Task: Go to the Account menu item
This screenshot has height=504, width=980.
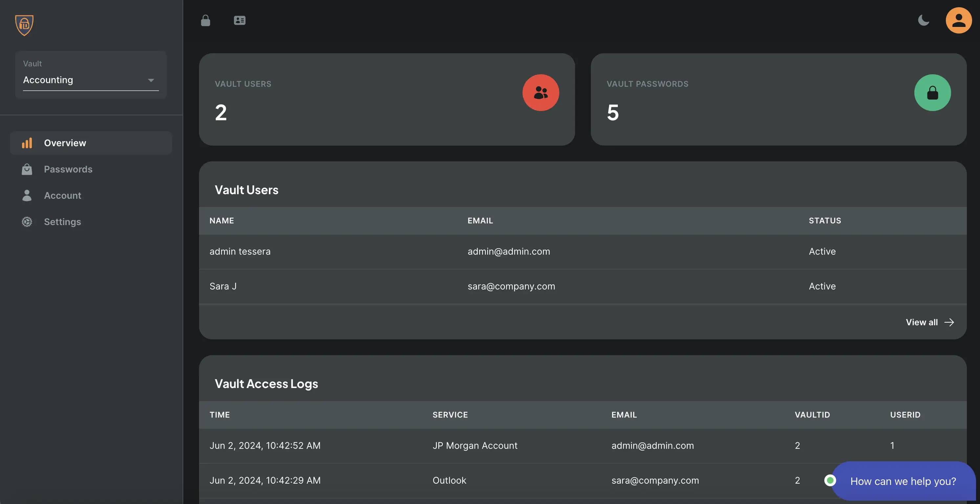Action: click(x=62, y=195)
